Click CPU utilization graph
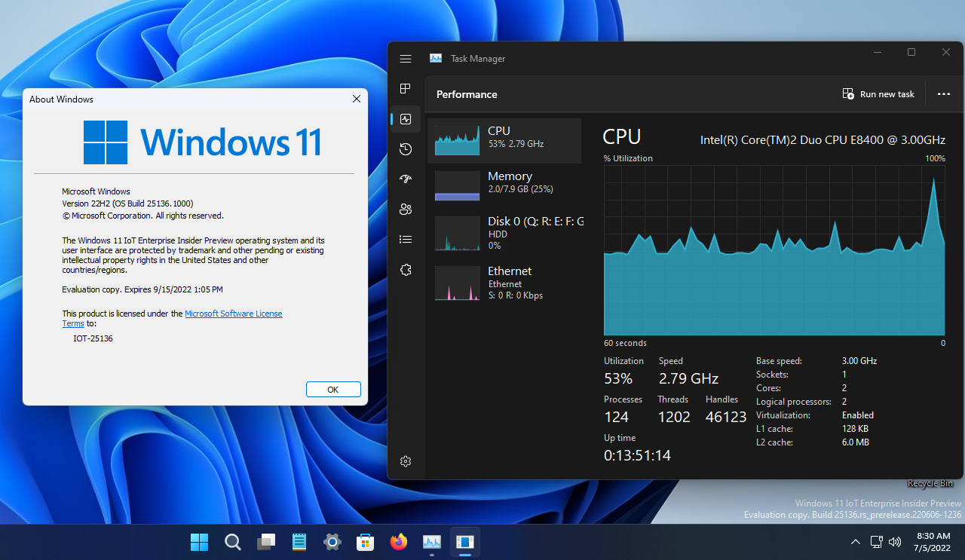Viewport: 965px width, 560px height. [774, 251]
